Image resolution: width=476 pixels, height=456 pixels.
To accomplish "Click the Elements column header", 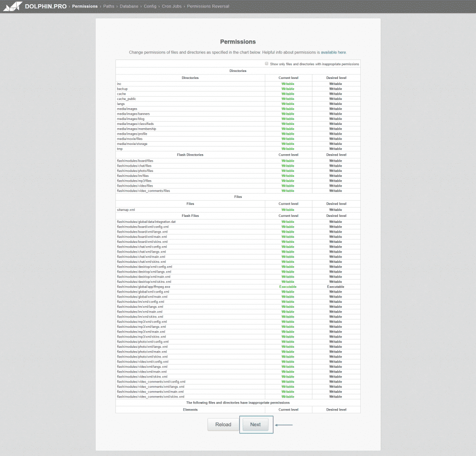I will point(190,410).
